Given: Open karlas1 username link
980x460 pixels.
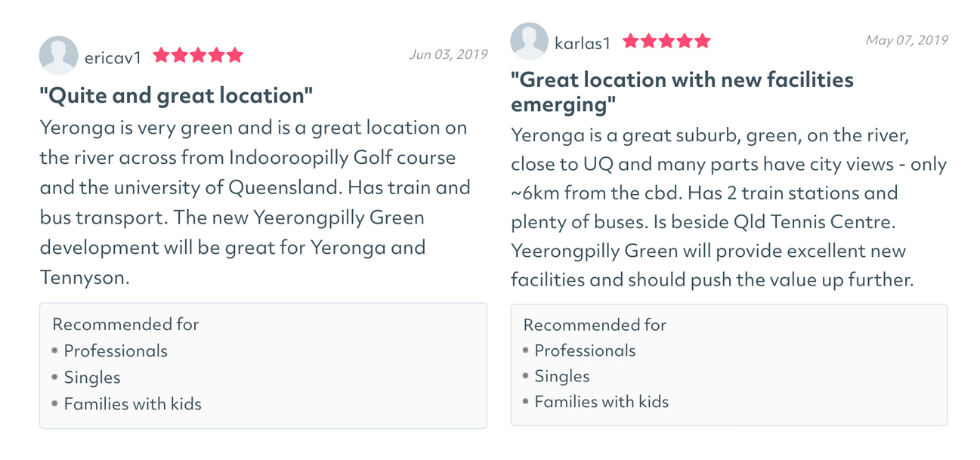Looking at the screenshot, I should (583, 43).
